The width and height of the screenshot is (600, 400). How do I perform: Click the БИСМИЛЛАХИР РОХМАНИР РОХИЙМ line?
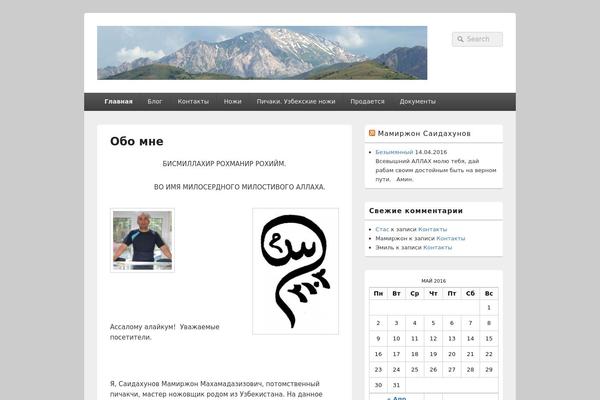click(x=224, y=163)
